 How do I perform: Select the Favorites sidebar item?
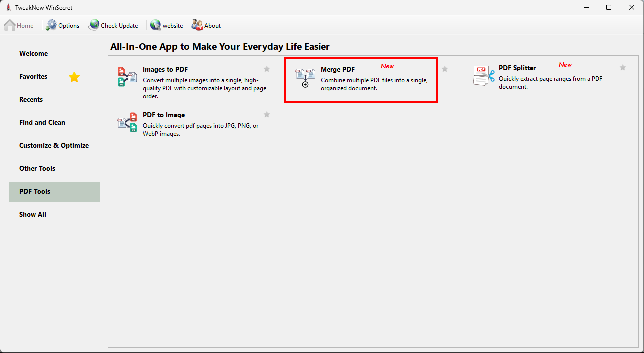(x=55, y=76)
